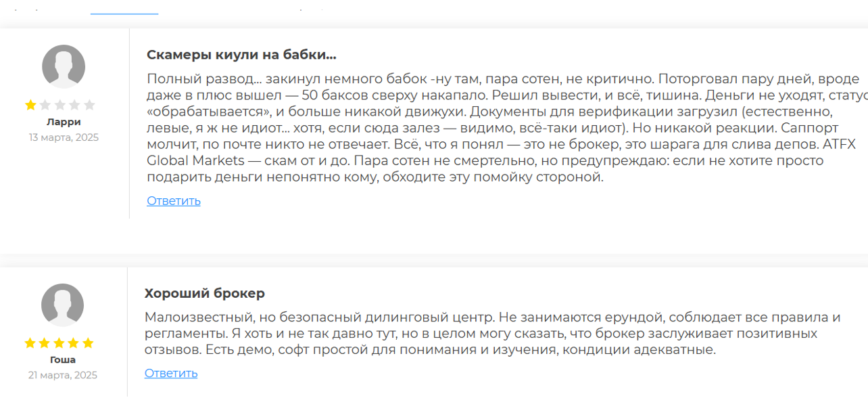This screenshot has width=868, height=400.
Task: Click the first gold star in Гоша's rating
Action: 30,343
